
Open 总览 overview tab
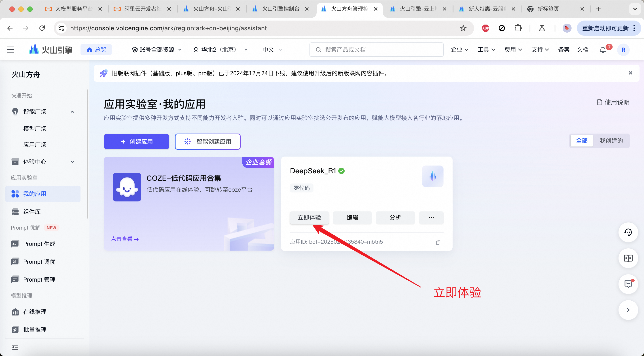pos(96,50)
